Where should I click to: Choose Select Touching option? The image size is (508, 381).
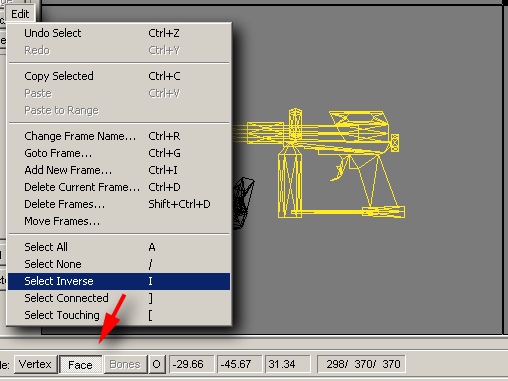(119, 315)
